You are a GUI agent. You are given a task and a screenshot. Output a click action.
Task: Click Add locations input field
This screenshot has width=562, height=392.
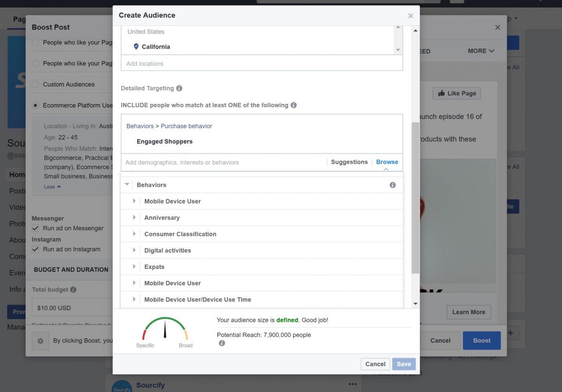[261, 64]
